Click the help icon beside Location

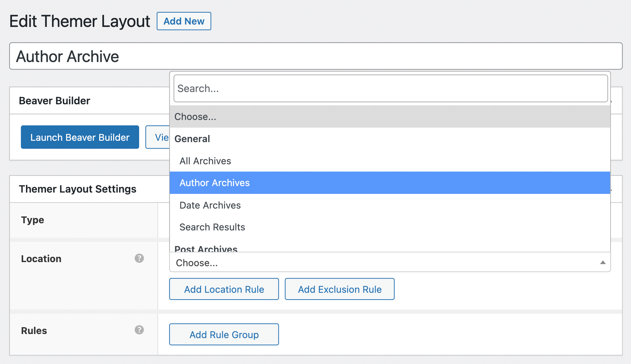click(139, 258)
